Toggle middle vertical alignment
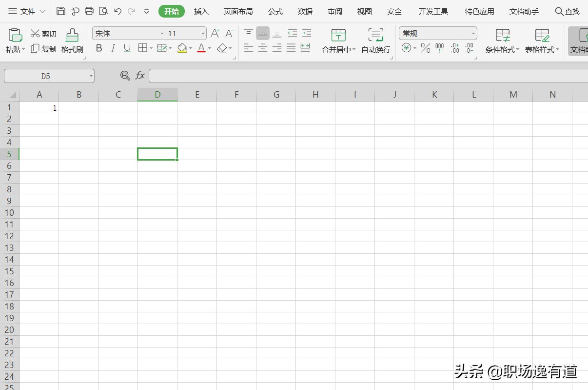Viewport: 588px width, 390px height. (263, 33)
